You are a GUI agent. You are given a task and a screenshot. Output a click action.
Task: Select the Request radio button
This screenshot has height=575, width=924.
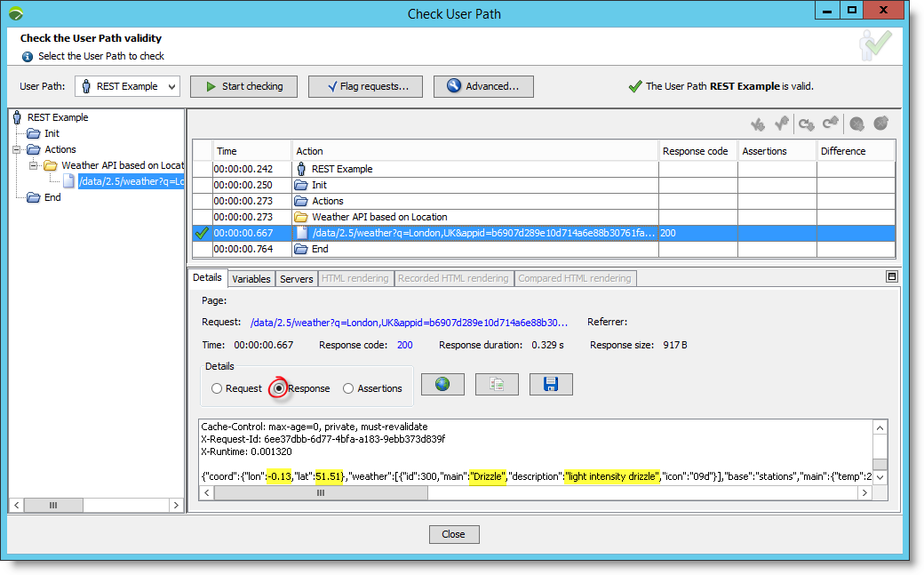click(x=217, y=388)
